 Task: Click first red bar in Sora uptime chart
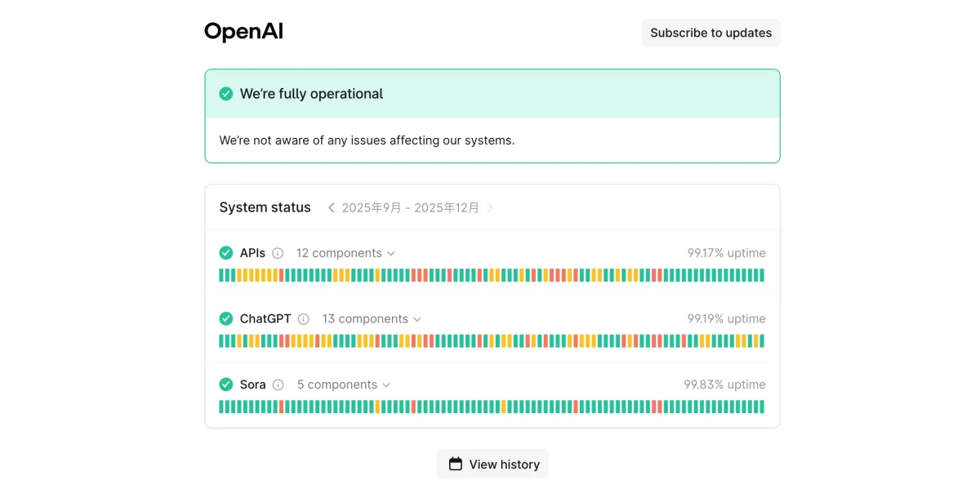[x=282, y=407]
